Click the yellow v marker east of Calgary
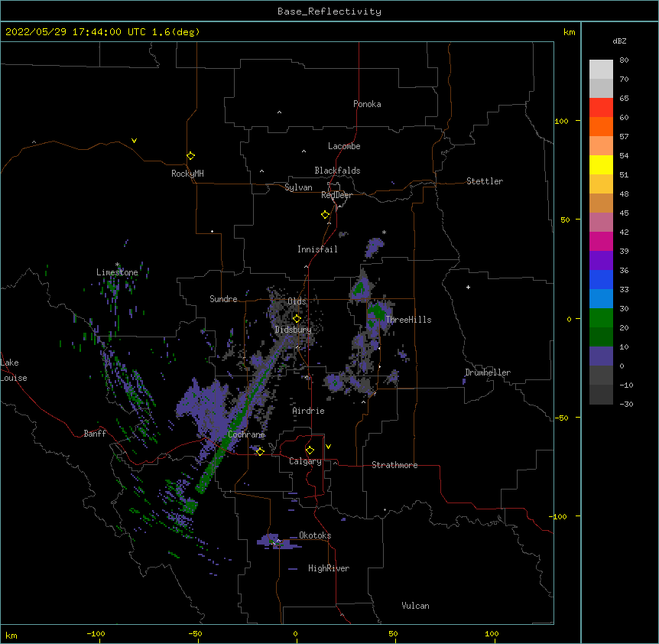This screenshot has height=644, width=659. 328,447
